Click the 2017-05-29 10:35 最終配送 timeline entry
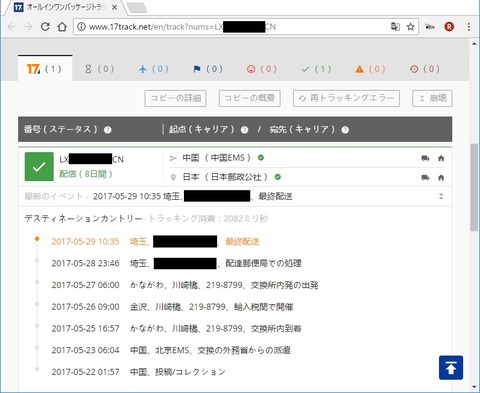 155,241
